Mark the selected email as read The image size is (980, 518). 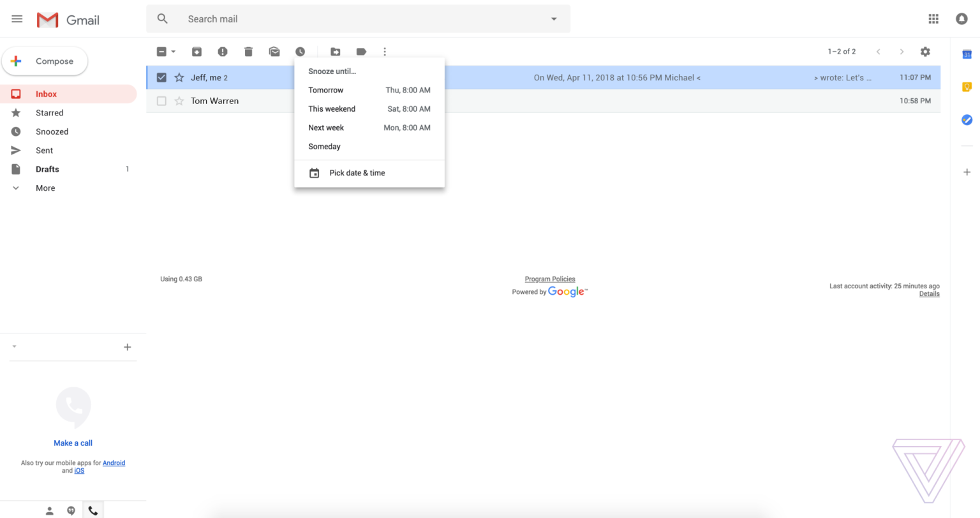274,51
